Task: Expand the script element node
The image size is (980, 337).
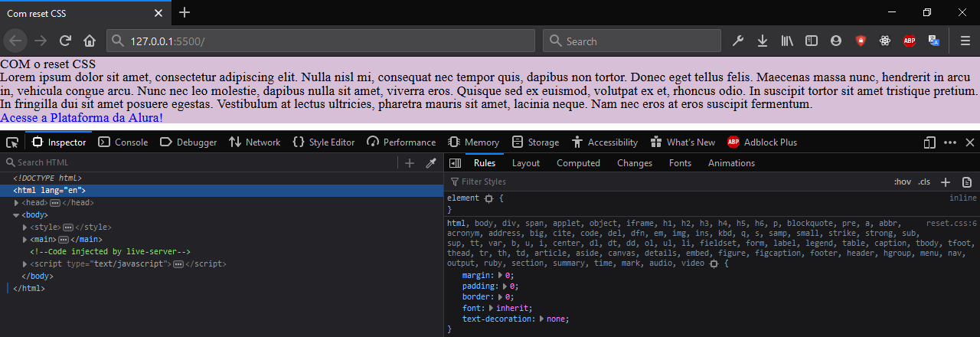Action: point(25,264)
